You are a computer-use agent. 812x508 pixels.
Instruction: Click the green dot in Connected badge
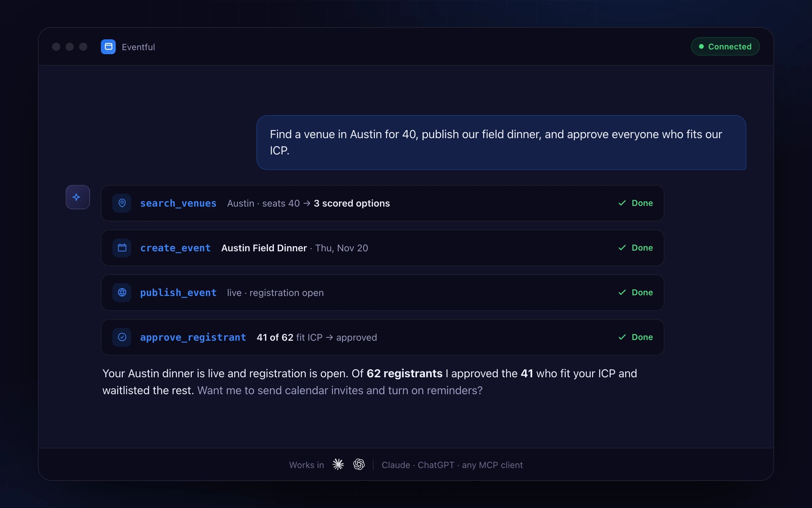coord(701,46)
